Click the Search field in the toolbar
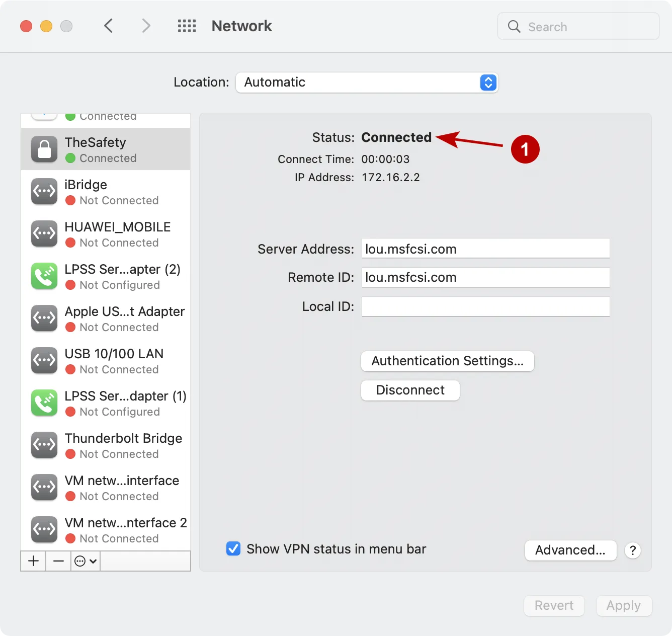 (x=577, y=26)
